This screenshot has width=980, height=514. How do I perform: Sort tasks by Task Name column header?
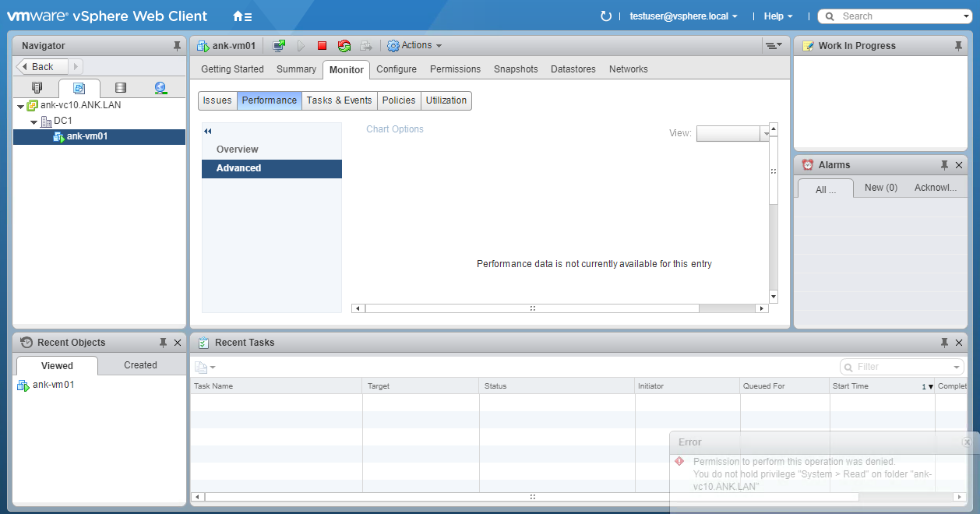pos(277,386)
